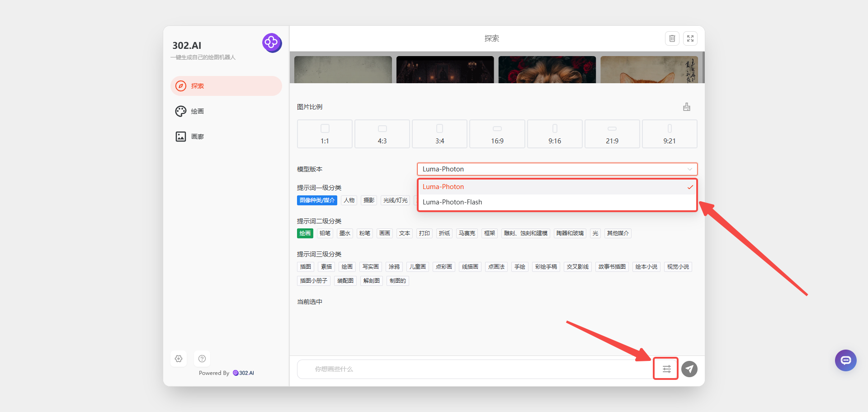This screenshot has height=412, width=868.
Task: Select 交叉影线 third-level tag
Action: [x=578, y=267]
